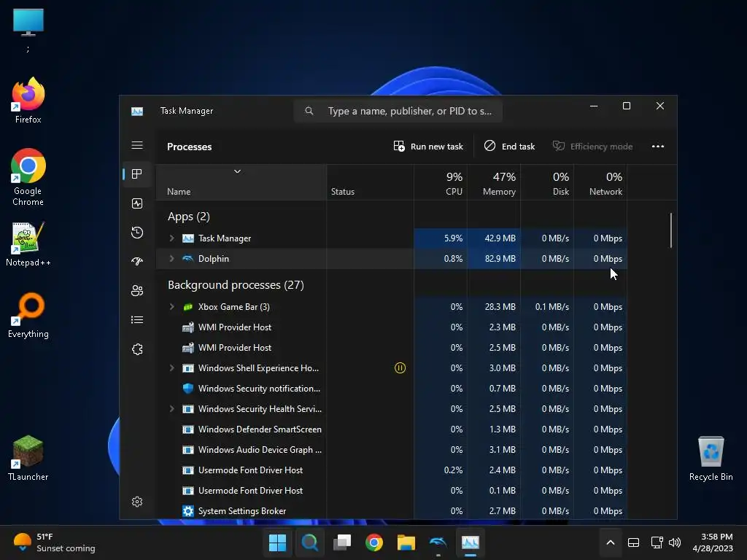Click the Apps (2) group heading

[189, 217]
